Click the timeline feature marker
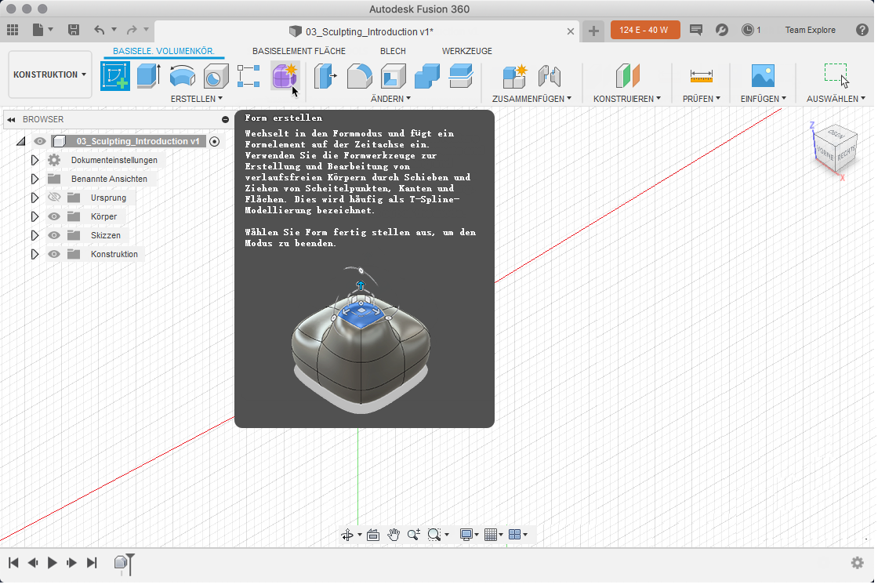878x588 pixels. tap(121, 562)
